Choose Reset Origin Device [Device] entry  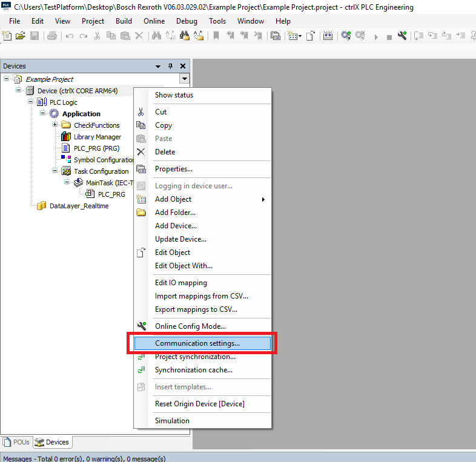pos(199,404)
